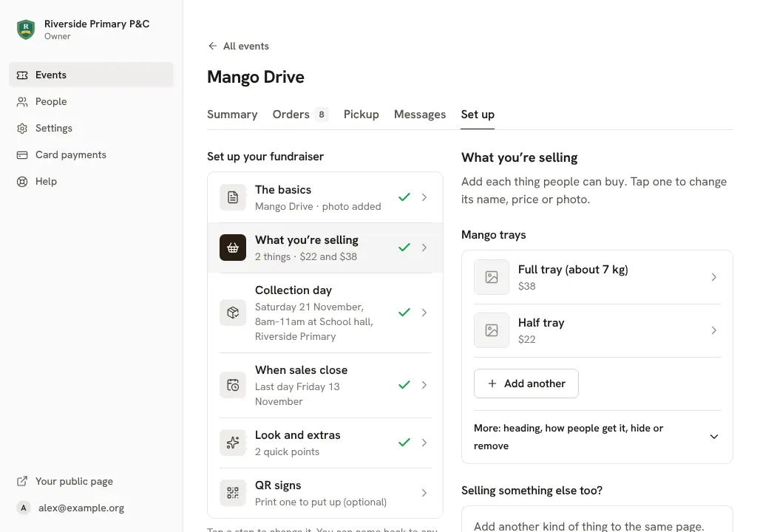Select the Set up tab
757x532 pixels.
(478, 115)
